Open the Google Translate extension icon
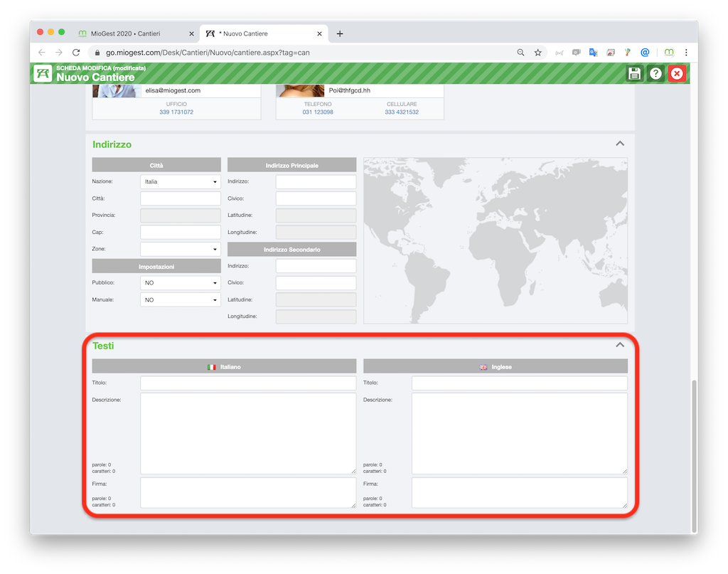 tap(594, 53)
